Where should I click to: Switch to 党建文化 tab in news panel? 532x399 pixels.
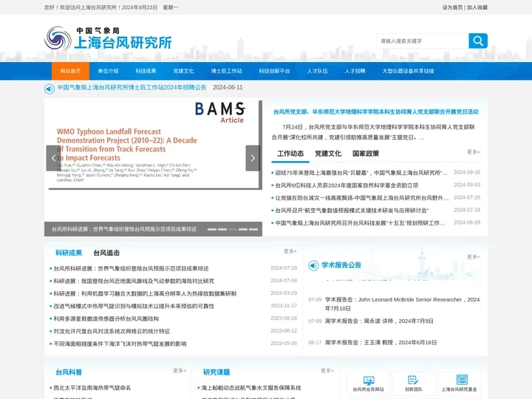328,154
